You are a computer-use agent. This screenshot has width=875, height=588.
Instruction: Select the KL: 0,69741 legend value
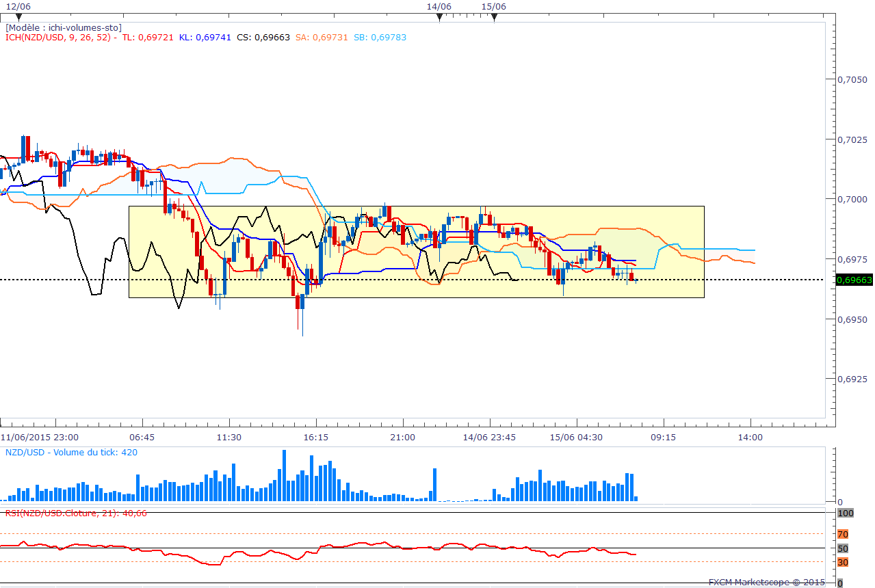[205, 37]
